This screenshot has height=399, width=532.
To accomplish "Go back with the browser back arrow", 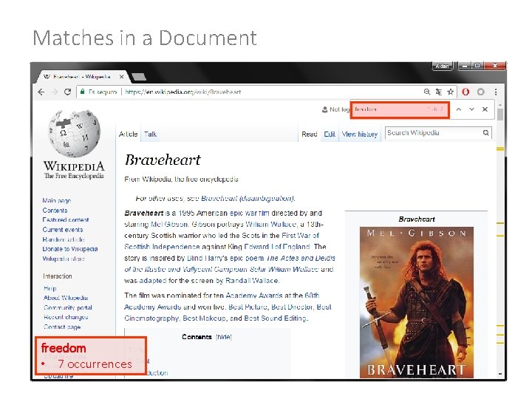I will coord(41,92).
